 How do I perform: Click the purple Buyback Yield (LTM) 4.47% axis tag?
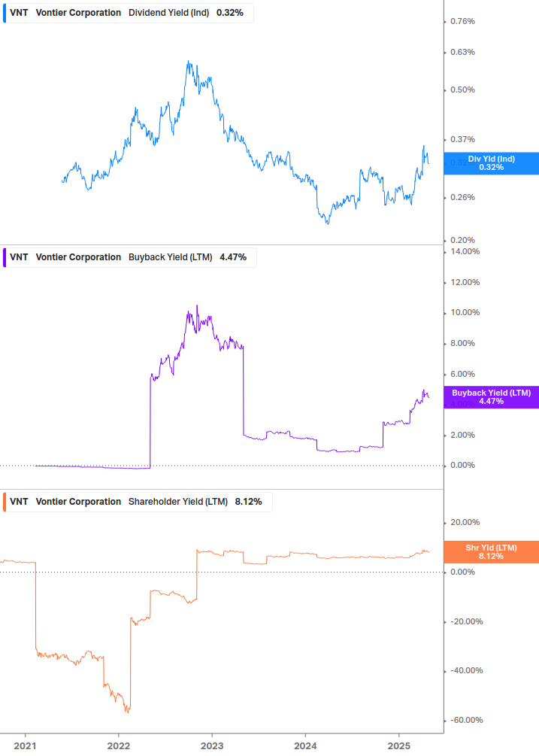[492, 396]
